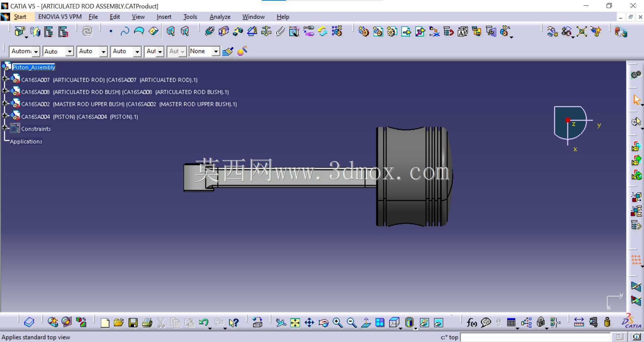Expand the MASTER ROD UPPER BUSH tree node

(4, 103)
